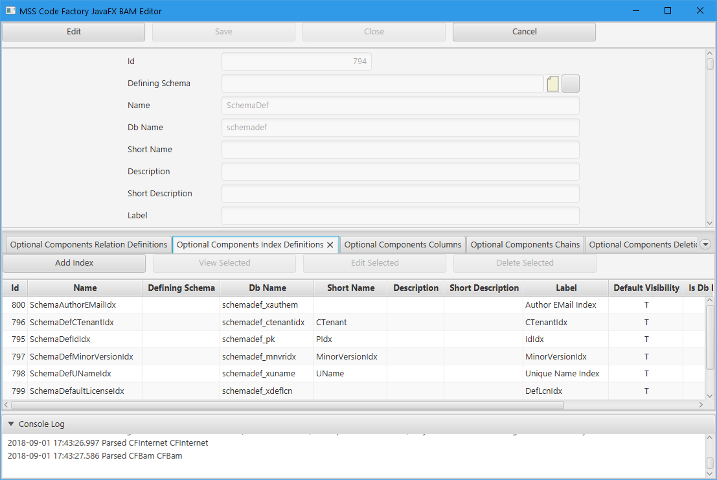Click the Label text field
Image resolution: width=717 pixels, height=480 pixels.
(x=400, y=215)
